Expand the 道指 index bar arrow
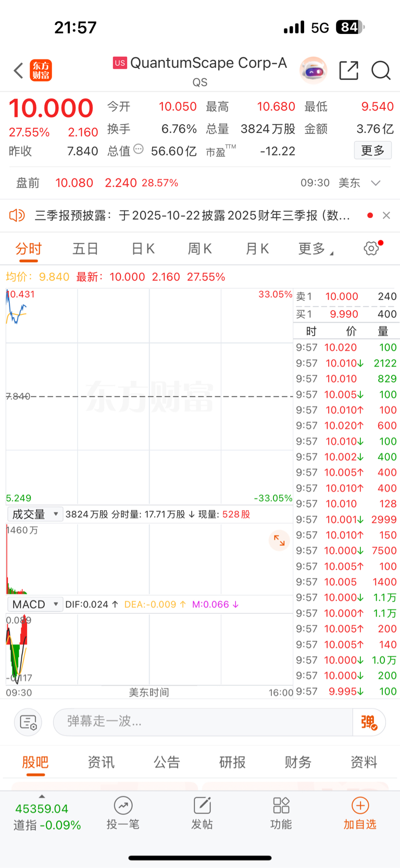This screenshot has height=868, width=400. (42, 796)
